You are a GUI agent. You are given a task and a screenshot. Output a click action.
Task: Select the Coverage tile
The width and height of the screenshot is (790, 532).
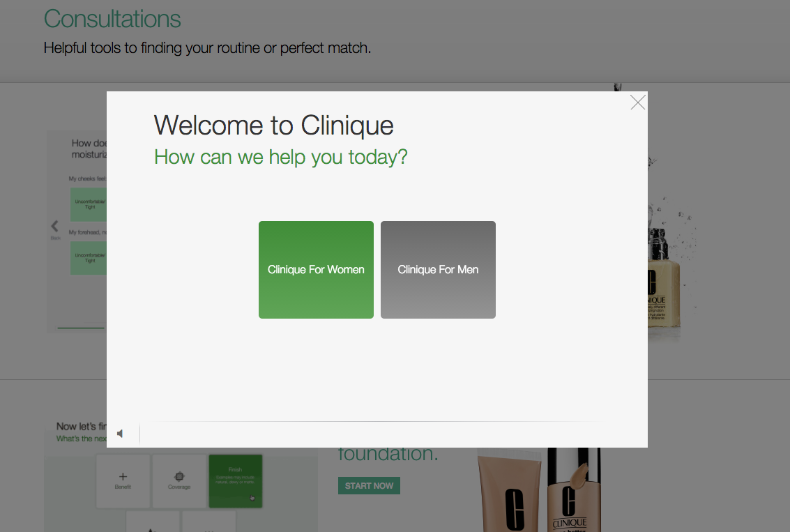pos(179,480)
